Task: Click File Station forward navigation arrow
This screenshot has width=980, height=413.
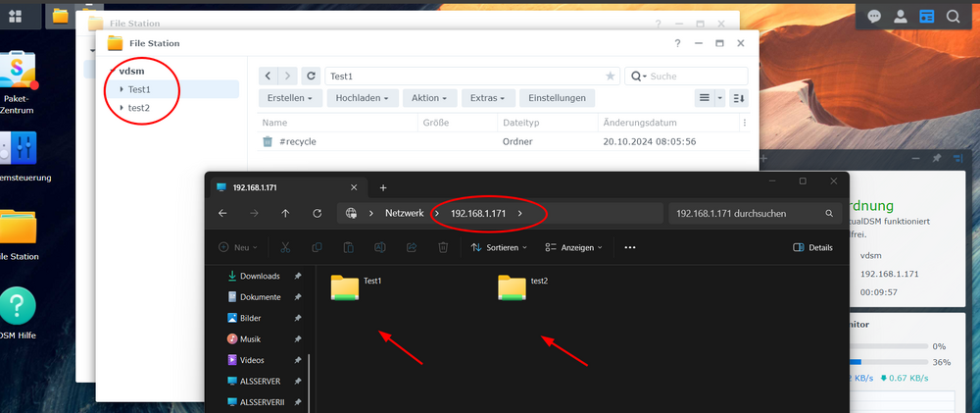Action: point(287,77)
